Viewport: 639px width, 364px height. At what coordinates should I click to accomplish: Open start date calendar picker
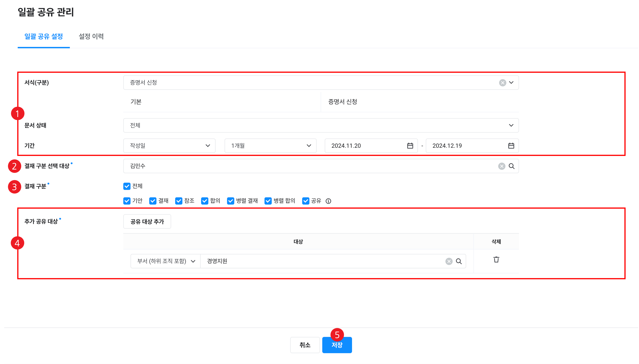click(x=410, y=146)
